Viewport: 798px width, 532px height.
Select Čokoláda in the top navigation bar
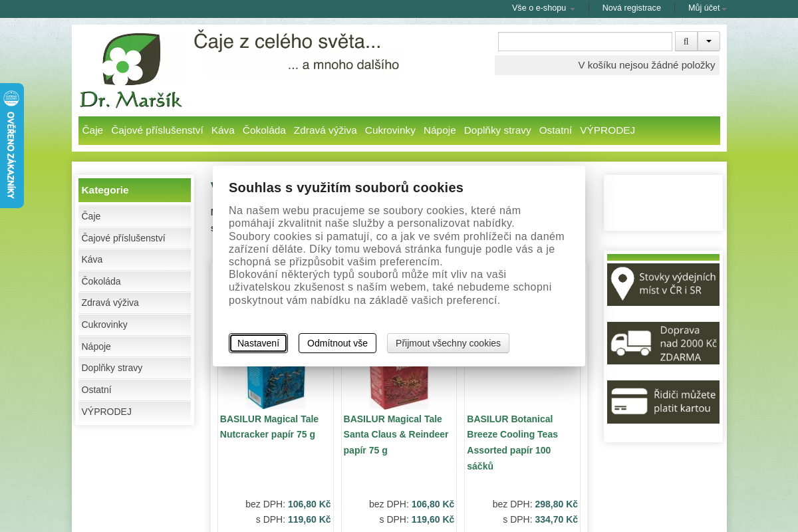click(264, 130)
